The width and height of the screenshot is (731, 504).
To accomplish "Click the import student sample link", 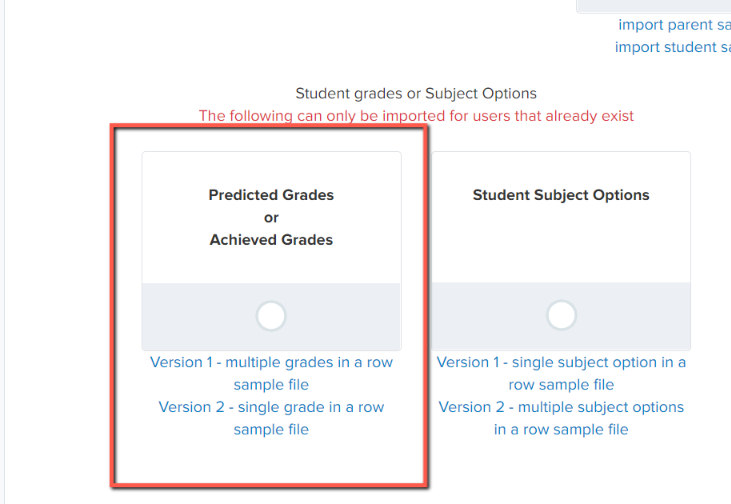I will click(x=672, y=47).
